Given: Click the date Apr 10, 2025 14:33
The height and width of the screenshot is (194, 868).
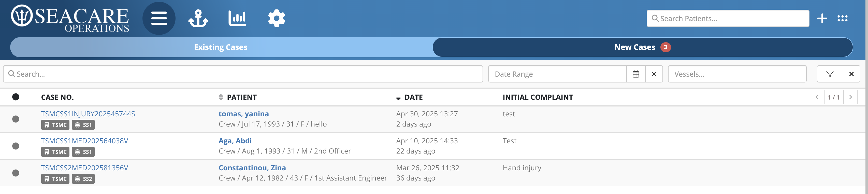Looking at the screenshot, I should (x=427, y=141).
